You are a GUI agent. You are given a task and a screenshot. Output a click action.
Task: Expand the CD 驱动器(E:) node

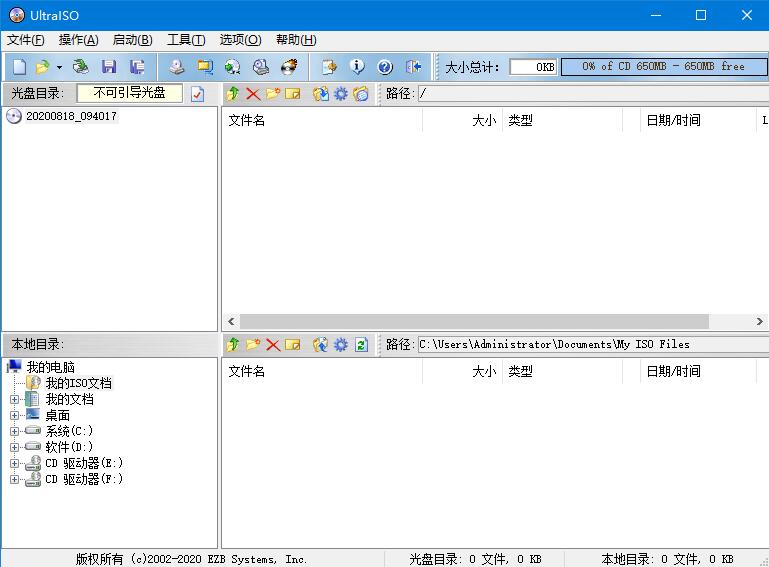(14, 464)
